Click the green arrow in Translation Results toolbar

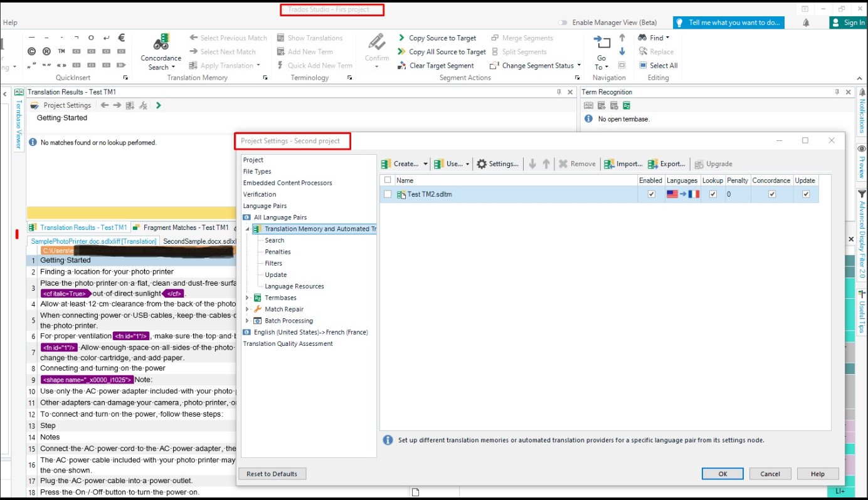159,105
